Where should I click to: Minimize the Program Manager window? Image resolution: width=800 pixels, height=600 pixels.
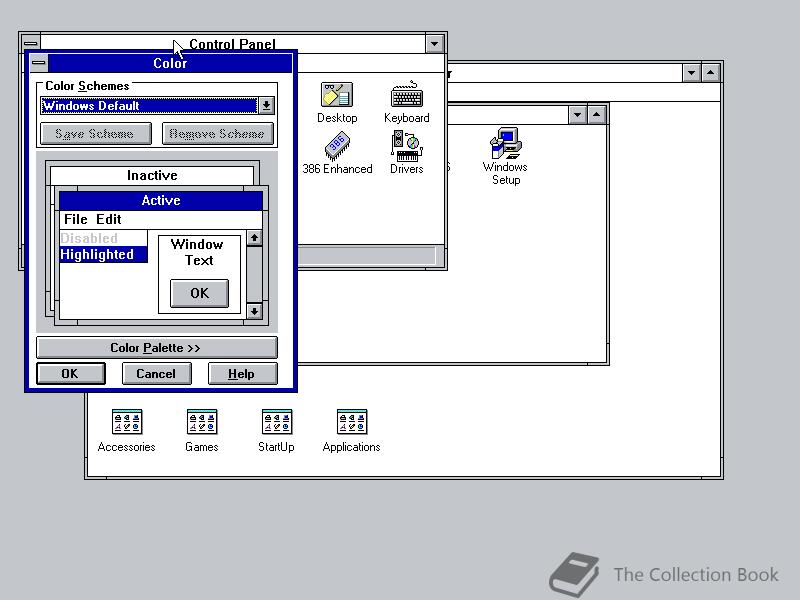pos(691,73)
